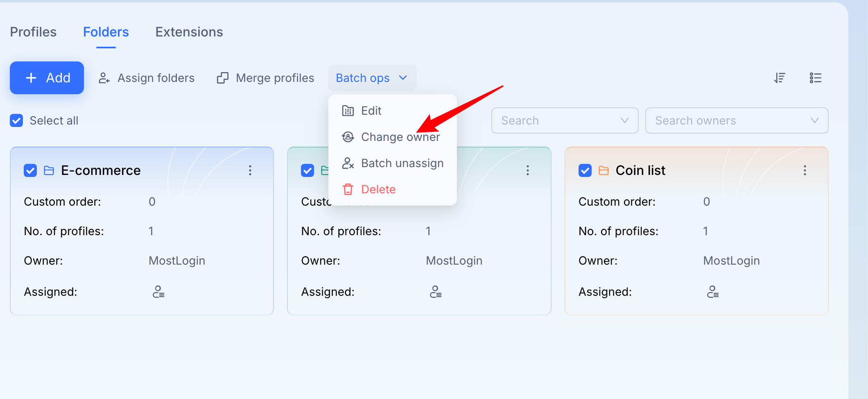The width and height of the screenshot is (868, 399).
Task: Click the Batch ops chevron arrow
Action: coord(403,78)
